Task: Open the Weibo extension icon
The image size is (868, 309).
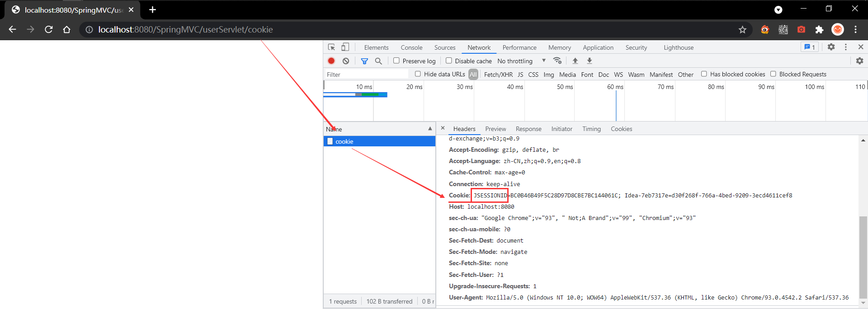Action: point(765,29)
